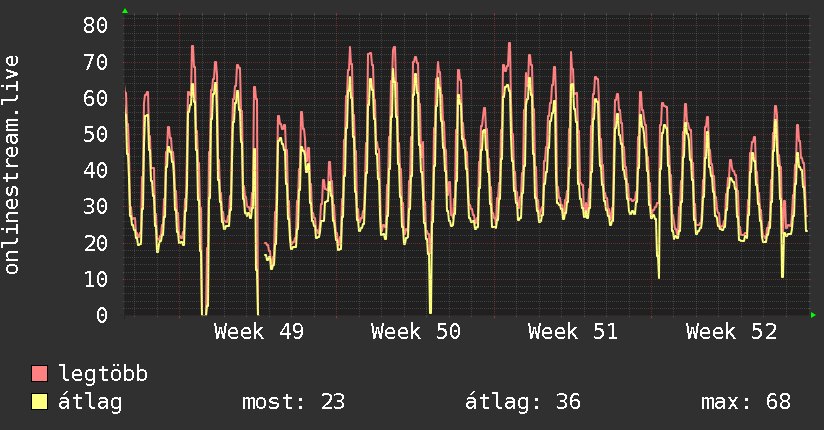Click the 'most: 23' value
The height and width of the screenshot is (430, 824).
[x=293, y=402]
